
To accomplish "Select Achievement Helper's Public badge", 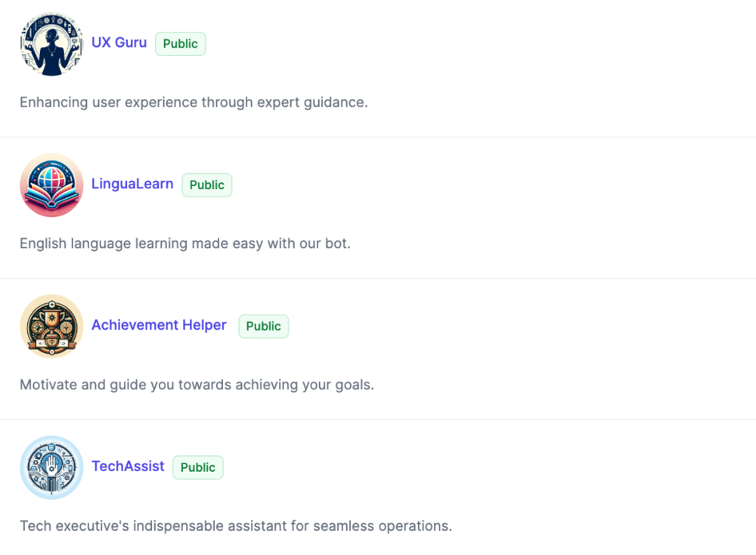I will [x=263, y=326].
